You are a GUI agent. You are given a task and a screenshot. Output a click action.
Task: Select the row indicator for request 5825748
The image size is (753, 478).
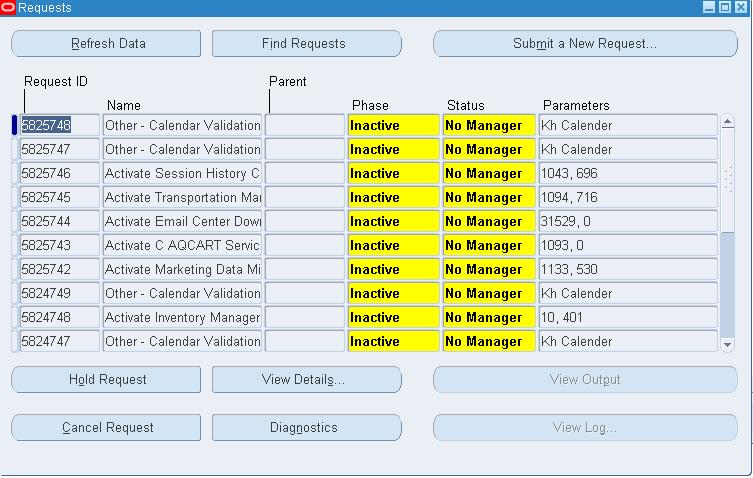point(15,126)
